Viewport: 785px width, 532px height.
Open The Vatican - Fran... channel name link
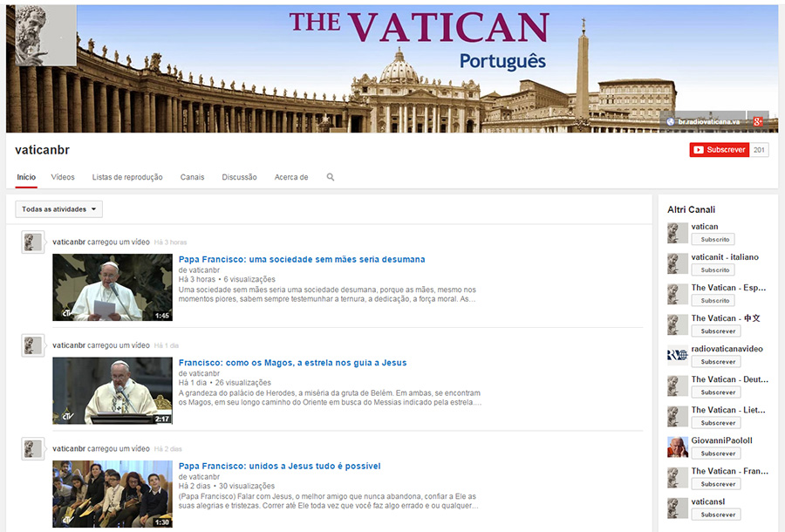[x=730, y=471]
